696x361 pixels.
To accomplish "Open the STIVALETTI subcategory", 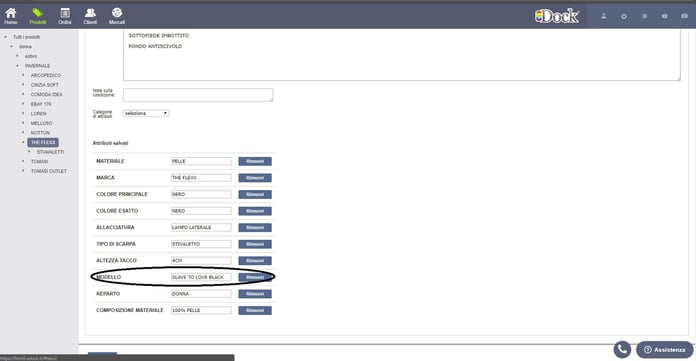I will pos(50,152).
